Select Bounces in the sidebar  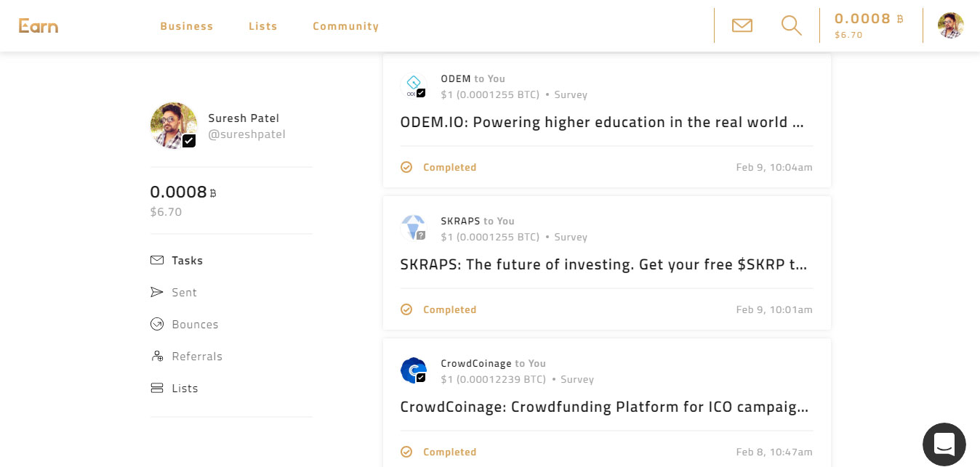[x=195, y=325]
